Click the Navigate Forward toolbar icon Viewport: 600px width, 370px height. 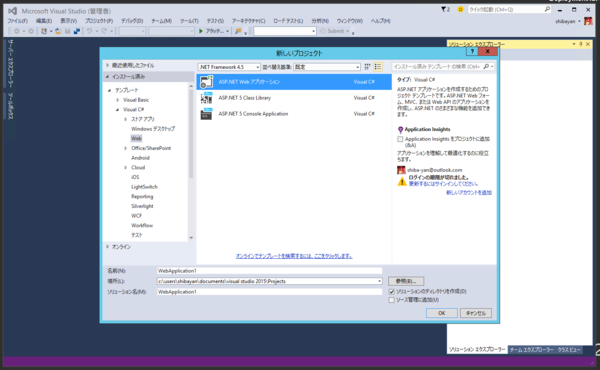point(31,31)
